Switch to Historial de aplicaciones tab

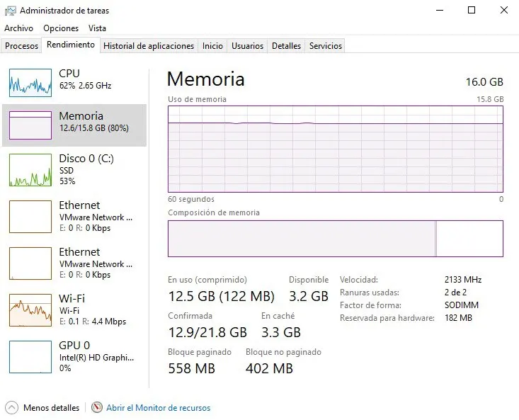pyautogui.click(x=149, y=46)
